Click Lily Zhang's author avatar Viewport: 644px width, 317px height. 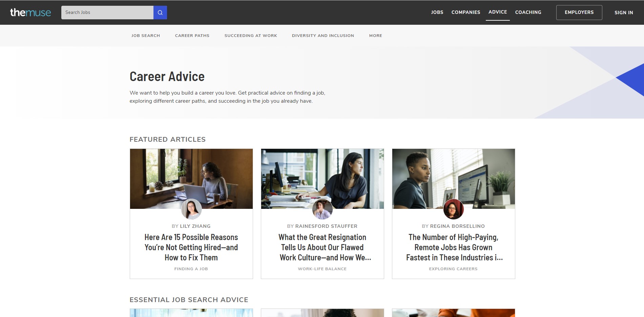(x=191, y=209)
